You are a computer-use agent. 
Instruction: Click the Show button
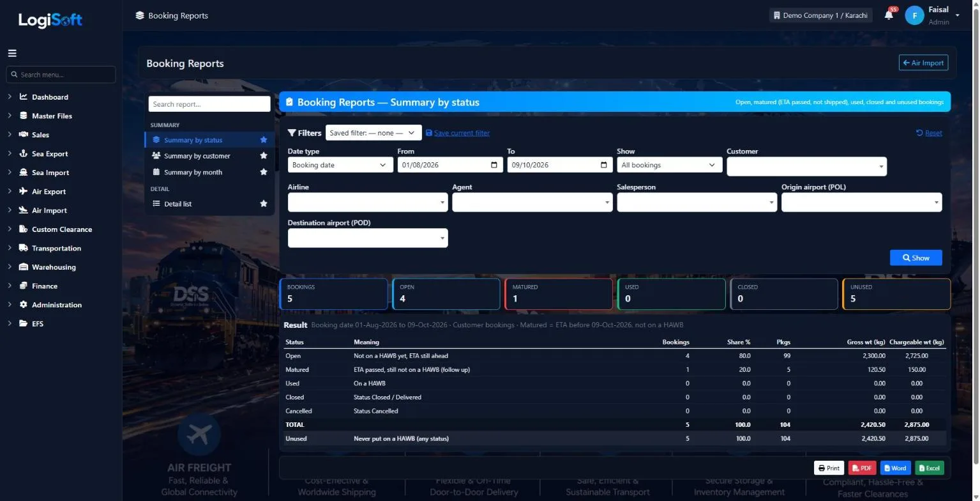[x=916, y=258]
